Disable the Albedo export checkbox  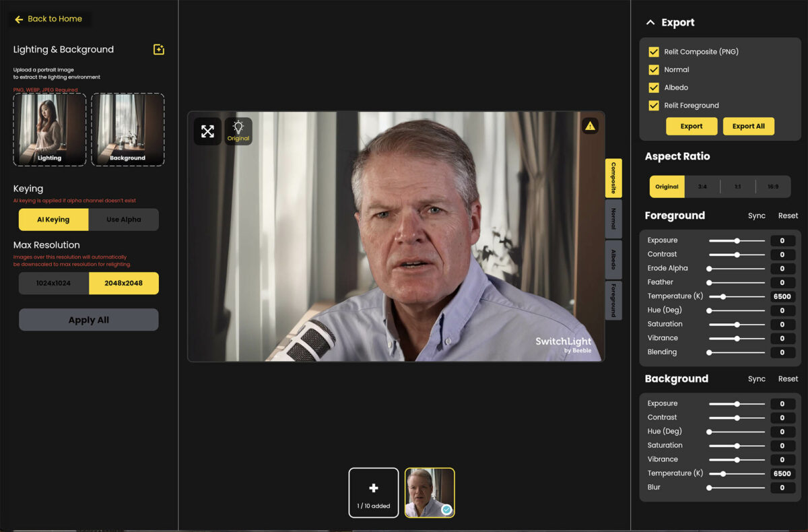click(653, 88)
